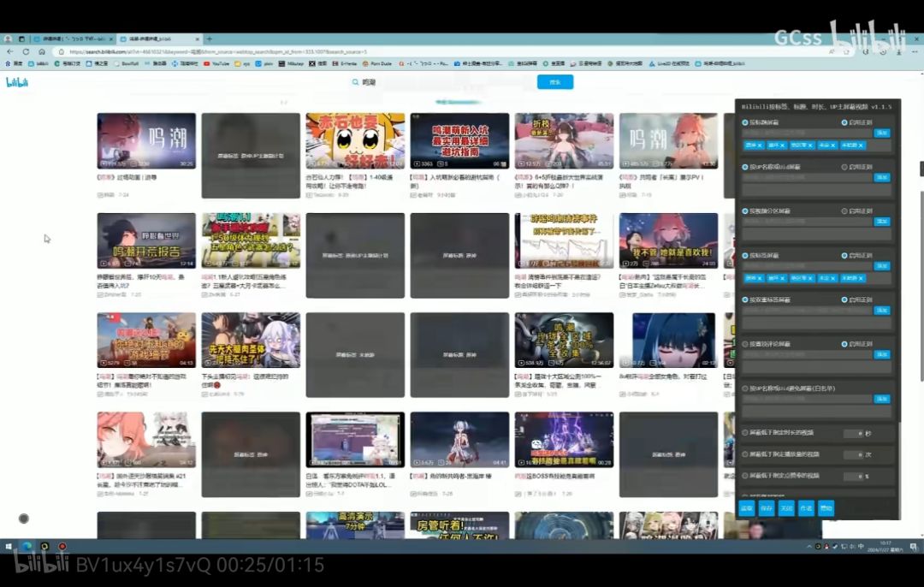Viewport: 924px width, 587px height.
Task: Open the first video thumbnail titled 鸣潮
Action: tap(146, 141)
